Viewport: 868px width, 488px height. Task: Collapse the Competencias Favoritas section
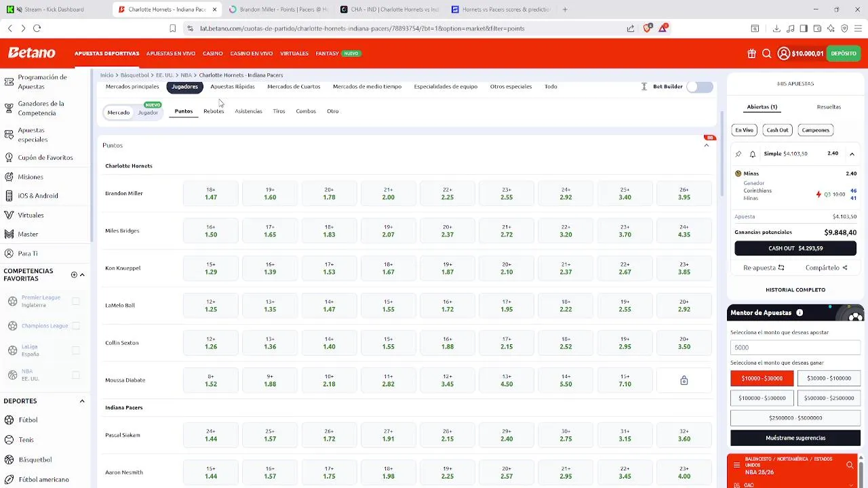[x=82, y=274]
